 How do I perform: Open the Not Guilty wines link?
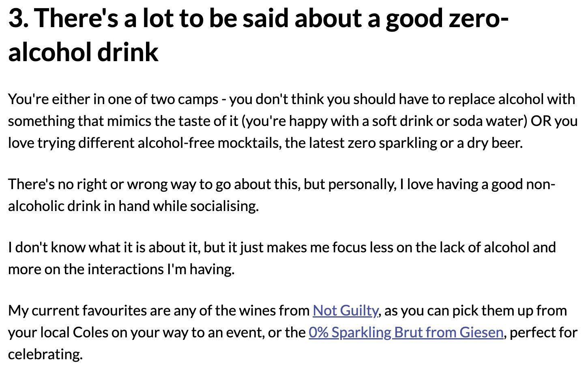(x=346, y=311)
